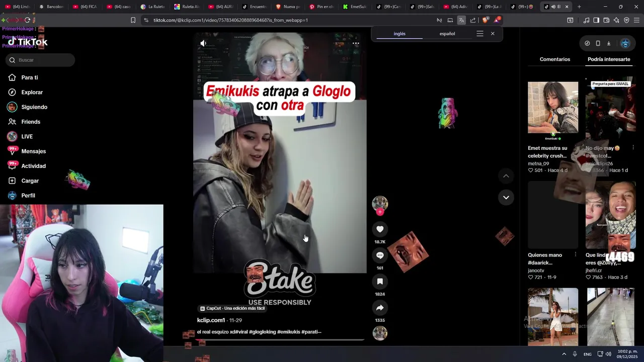This screenshot has height=362, width=644.
Task: Mute the TikTok video sound
Action: pyautogui.click(x=203, y=43)
